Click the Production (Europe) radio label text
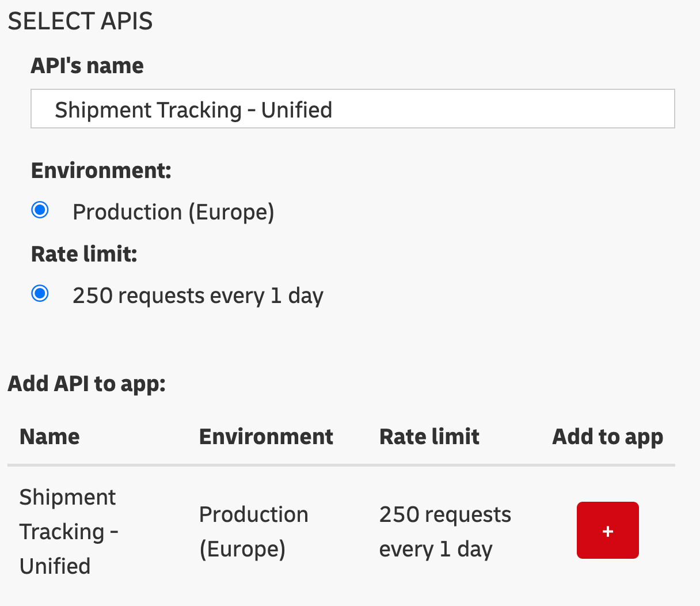The height and width of the screenshot is (606, 700). 173,212
